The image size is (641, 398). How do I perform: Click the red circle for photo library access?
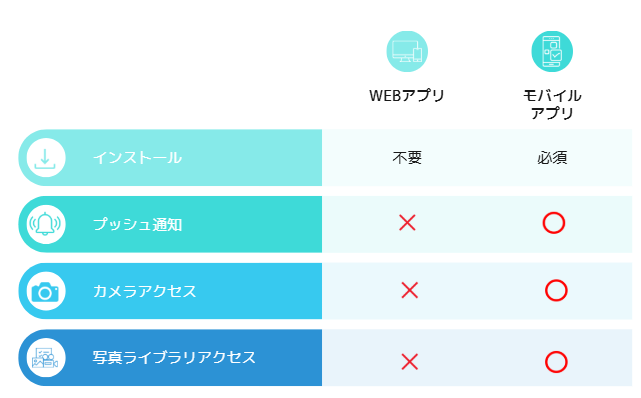[x=556, y=362]
